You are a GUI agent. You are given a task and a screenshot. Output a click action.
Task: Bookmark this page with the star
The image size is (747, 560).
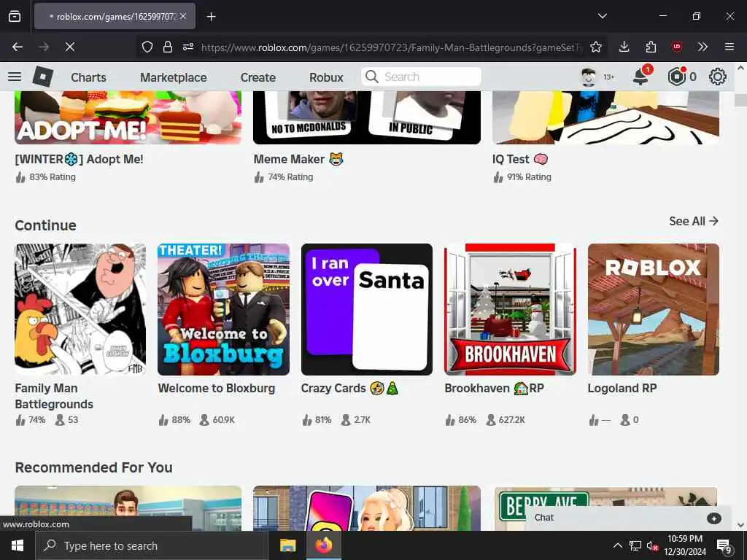pos(595,47)
